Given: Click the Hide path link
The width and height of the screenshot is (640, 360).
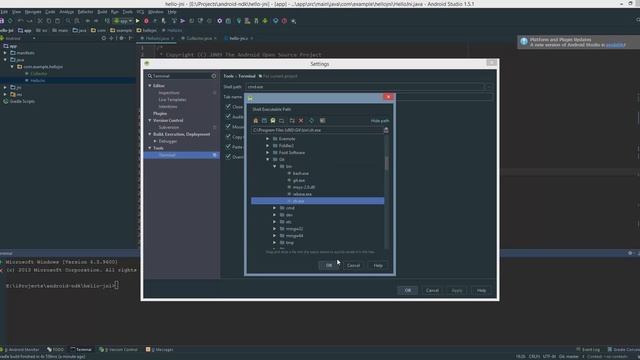Looking at the screenshot, I should click(x=380, y=121).
